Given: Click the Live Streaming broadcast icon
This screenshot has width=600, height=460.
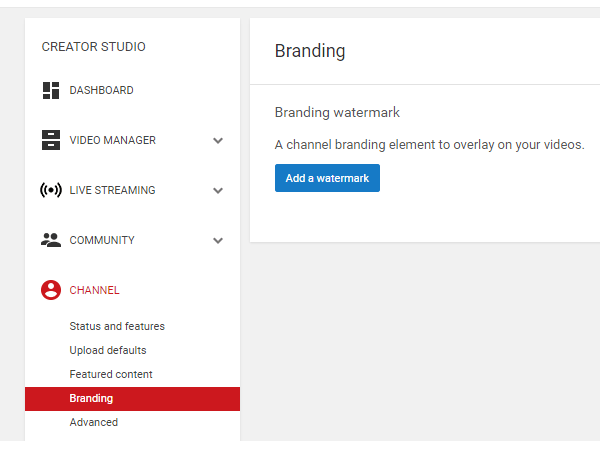Looking at the screenshot, I should pos(51,191).
